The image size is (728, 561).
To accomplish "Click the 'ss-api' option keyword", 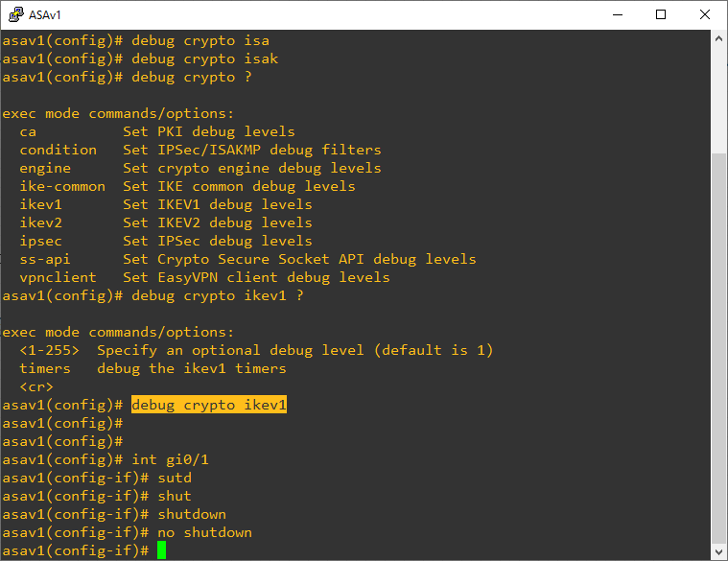I will (x=45, y=259).
